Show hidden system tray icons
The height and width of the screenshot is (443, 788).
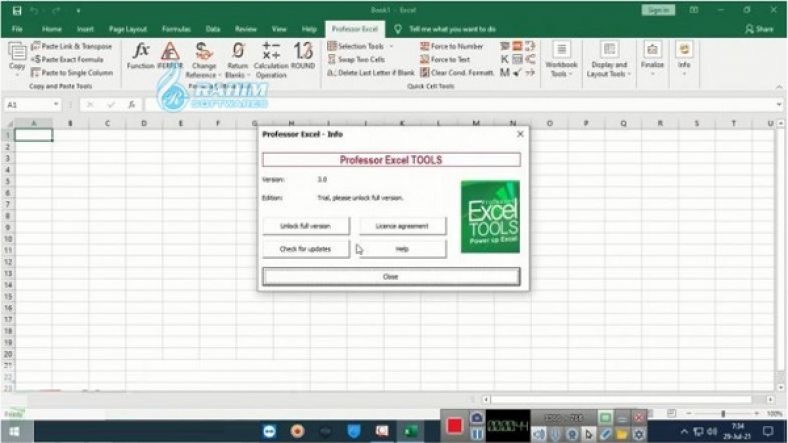[x=683, y=431]
